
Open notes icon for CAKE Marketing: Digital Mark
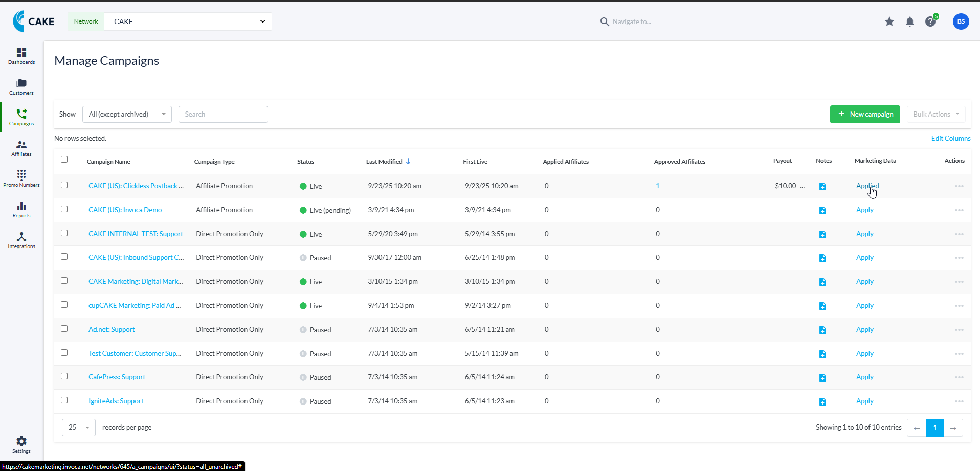[822, 282]
